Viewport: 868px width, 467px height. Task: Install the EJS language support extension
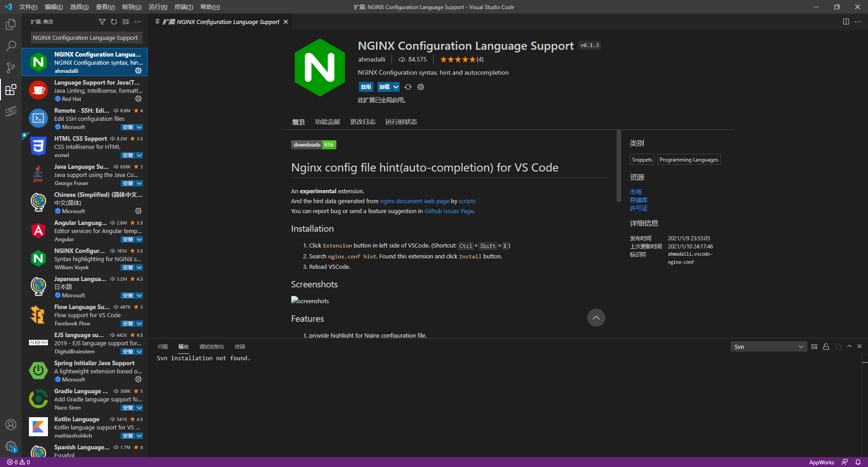click(x=128, y=352)
